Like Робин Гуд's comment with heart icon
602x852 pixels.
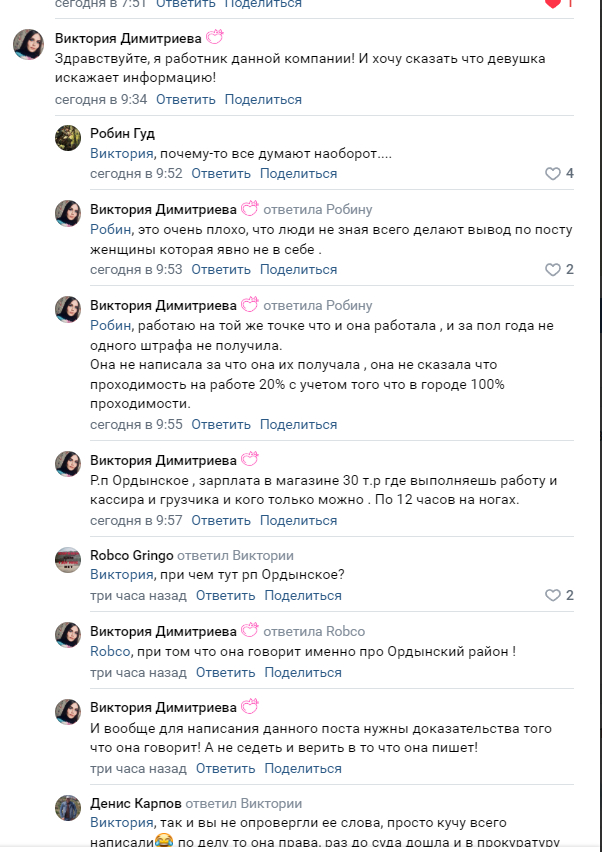click(552, 173)
